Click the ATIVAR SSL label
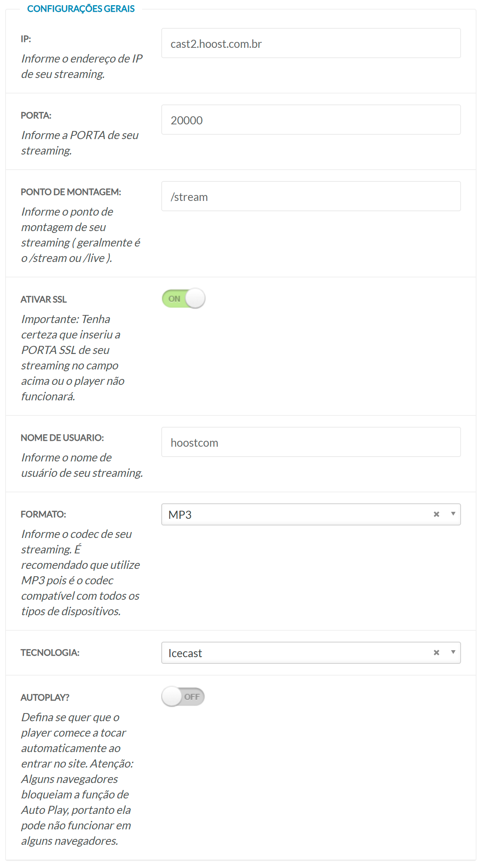Screen dimensions: 482x868 coord(44,300)
